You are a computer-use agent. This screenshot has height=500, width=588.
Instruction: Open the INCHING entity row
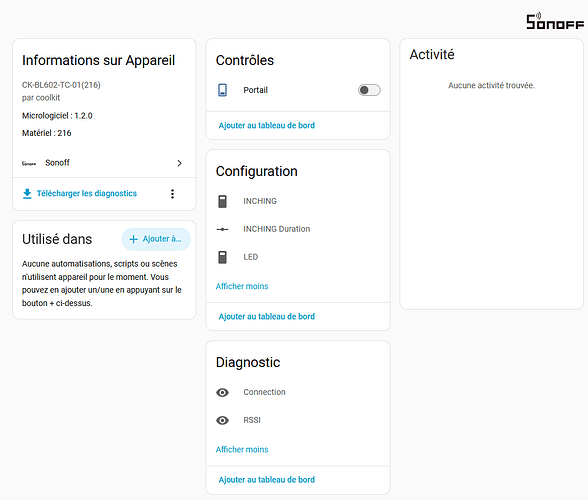[298, 201]
